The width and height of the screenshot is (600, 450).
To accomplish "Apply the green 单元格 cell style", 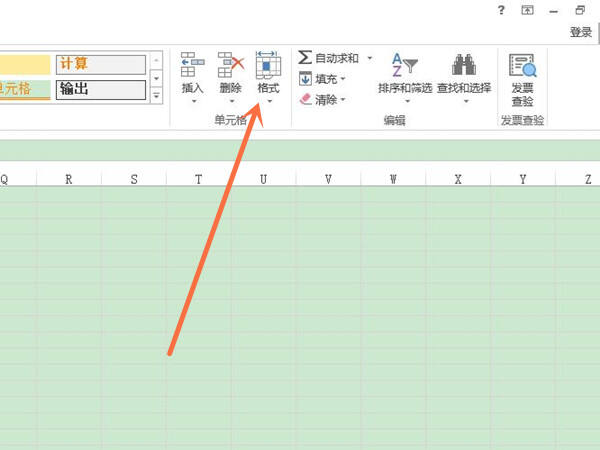I will 25,90.
